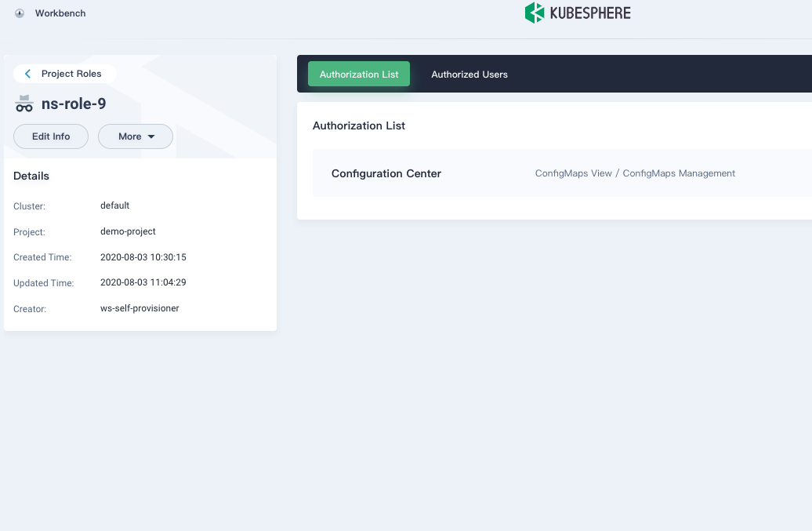The image size is (812, 531).
Task: Expand the More dropdown button
Action: click(x=136, y=136)
